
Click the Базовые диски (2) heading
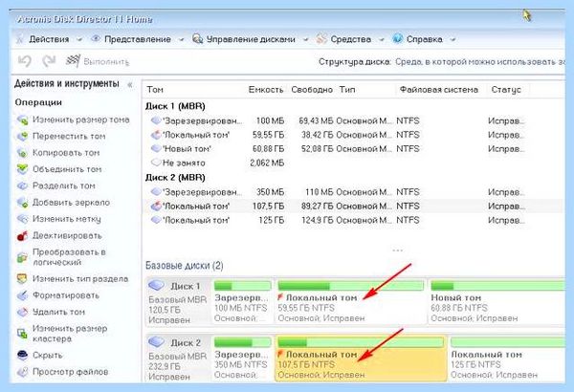click(184, 266)
